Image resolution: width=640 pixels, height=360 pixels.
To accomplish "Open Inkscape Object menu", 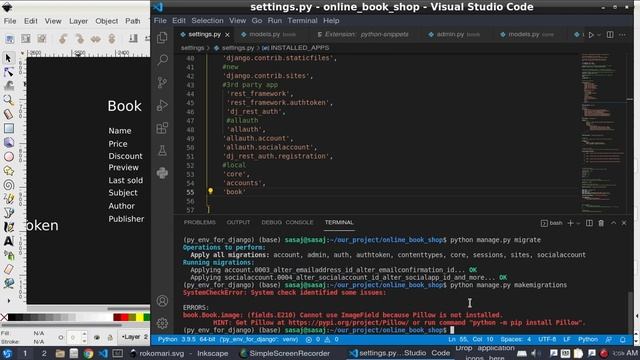I will click(107, 21).
